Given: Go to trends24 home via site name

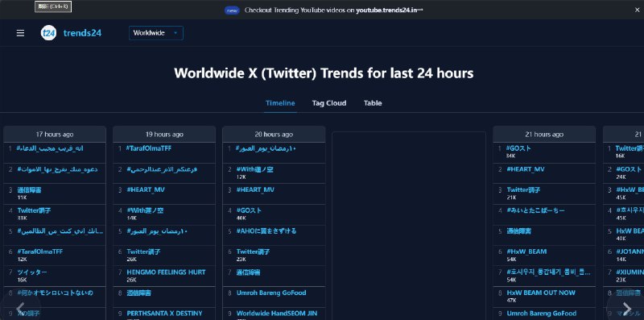Looking at the screenshot, I should (82, 33).
